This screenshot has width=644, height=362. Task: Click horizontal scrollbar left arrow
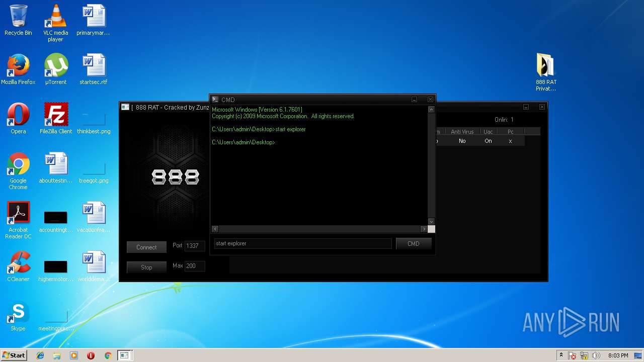pos(215,229)
